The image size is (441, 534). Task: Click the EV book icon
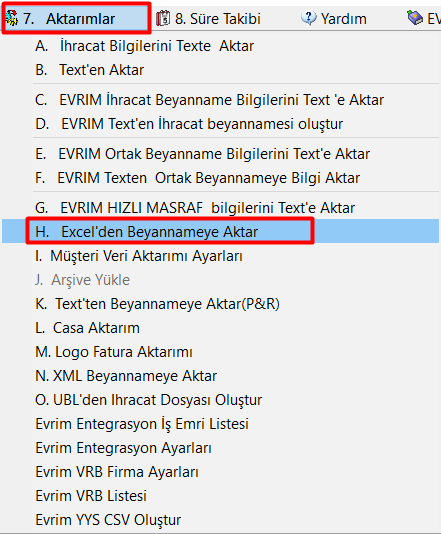click(415, 18)
